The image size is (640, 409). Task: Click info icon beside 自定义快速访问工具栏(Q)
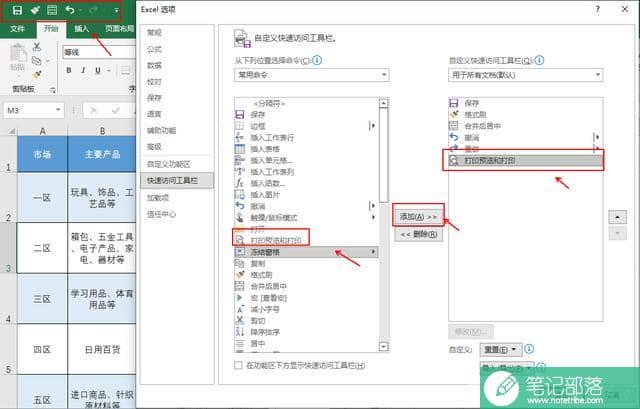539,60
